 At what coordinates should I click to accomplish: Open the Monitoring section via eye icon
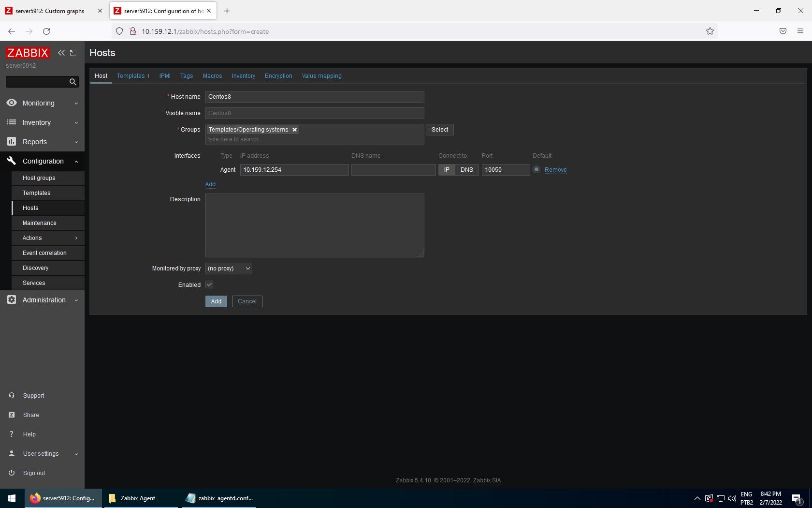[x=12, y=103]
